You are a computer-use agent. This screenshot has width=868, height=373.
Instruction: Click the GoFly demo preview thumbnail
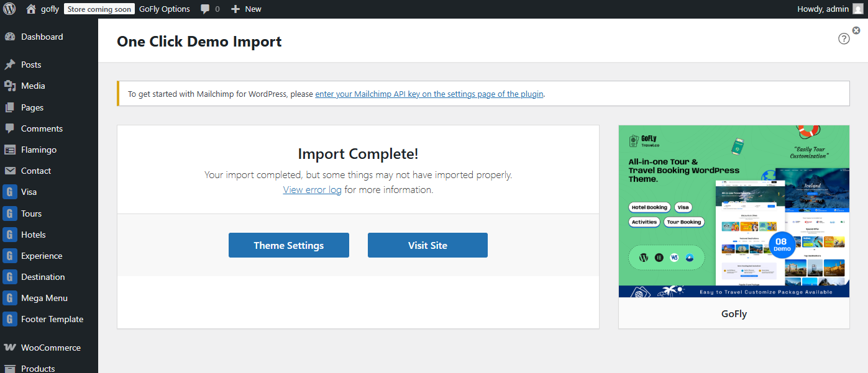(x=734, y=211)
